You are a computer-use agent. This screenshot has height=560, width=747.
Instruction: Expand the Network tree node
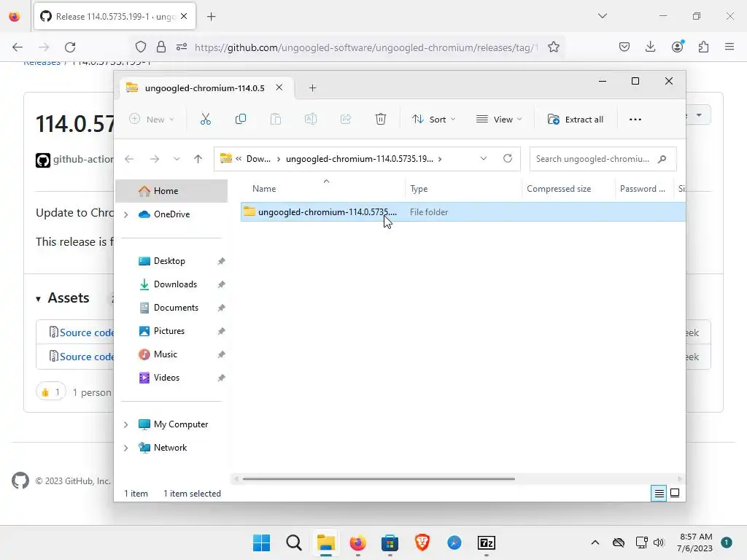pyautogui.click(x=126, y=448)
